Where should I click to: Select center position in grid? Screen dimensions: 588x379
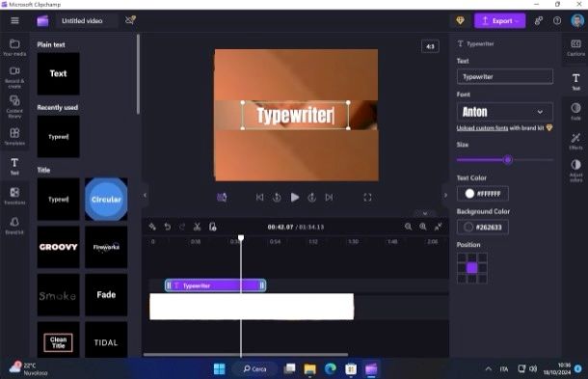[x=472, y=268]
